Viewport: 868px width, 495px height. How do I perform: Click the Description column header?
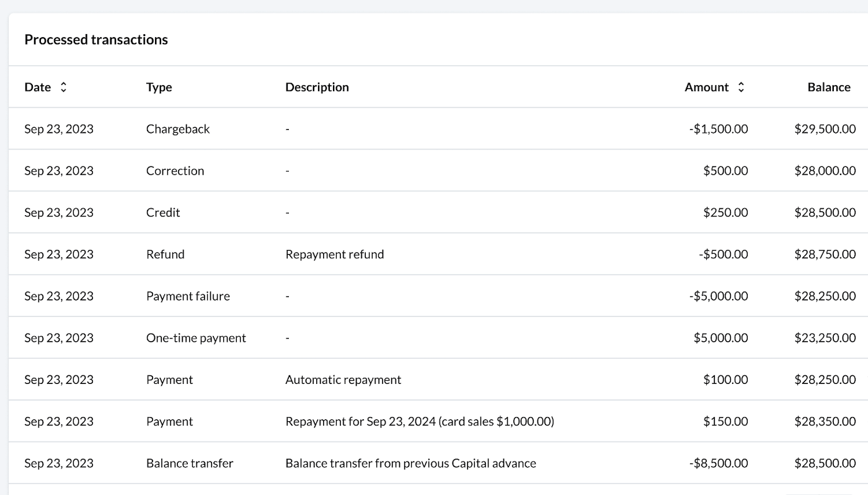point(317,87)
